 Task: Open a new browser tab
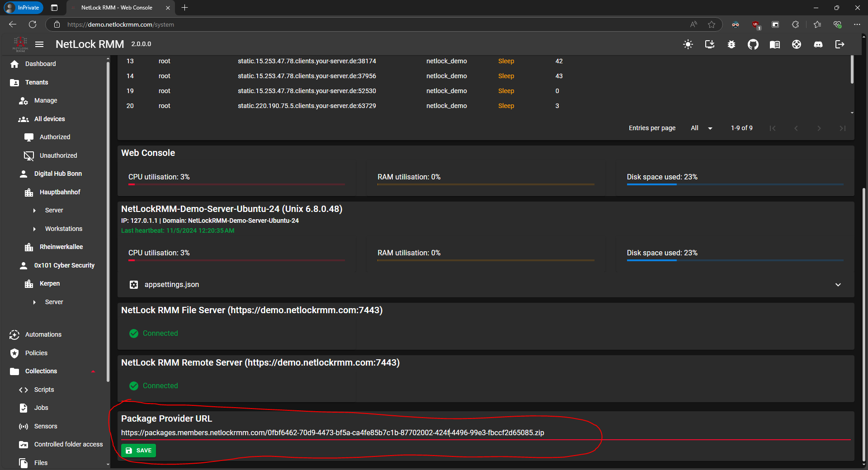click(x=184, y=7)
